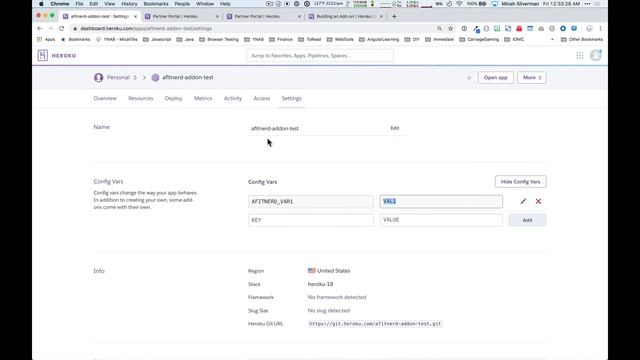Expand the bookmarks overflow chevron
This screenshot has width=640, height=360.
point(552,40)
